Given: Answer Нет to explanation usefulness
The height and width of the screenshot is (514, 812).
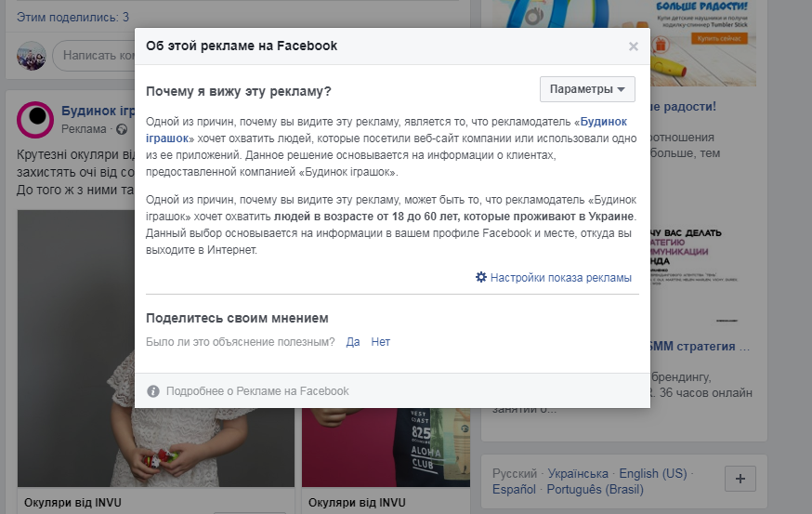Looking at the screenshot, I should click(x=381, y=342).
